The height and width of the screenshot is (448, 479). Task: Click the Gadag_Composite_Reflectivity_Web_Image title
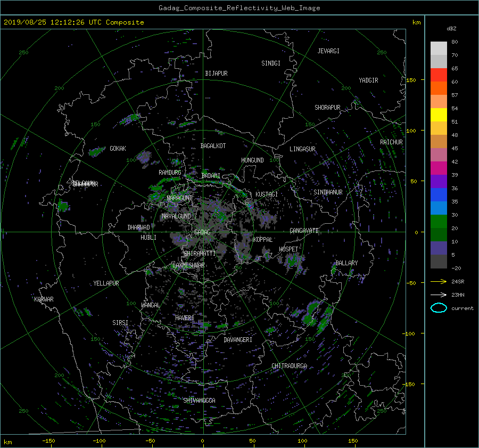pyautogui.click(x=239, y=8)
